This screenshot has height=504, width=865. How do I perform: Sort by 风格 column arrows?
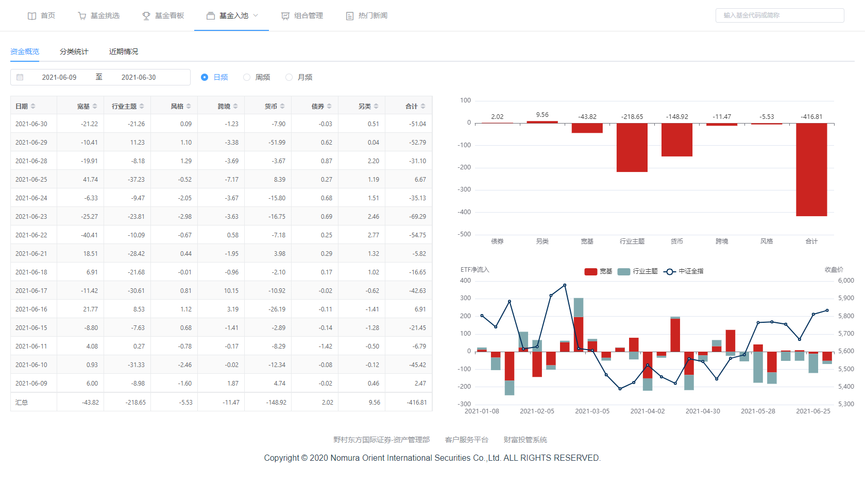pos(189,106)
